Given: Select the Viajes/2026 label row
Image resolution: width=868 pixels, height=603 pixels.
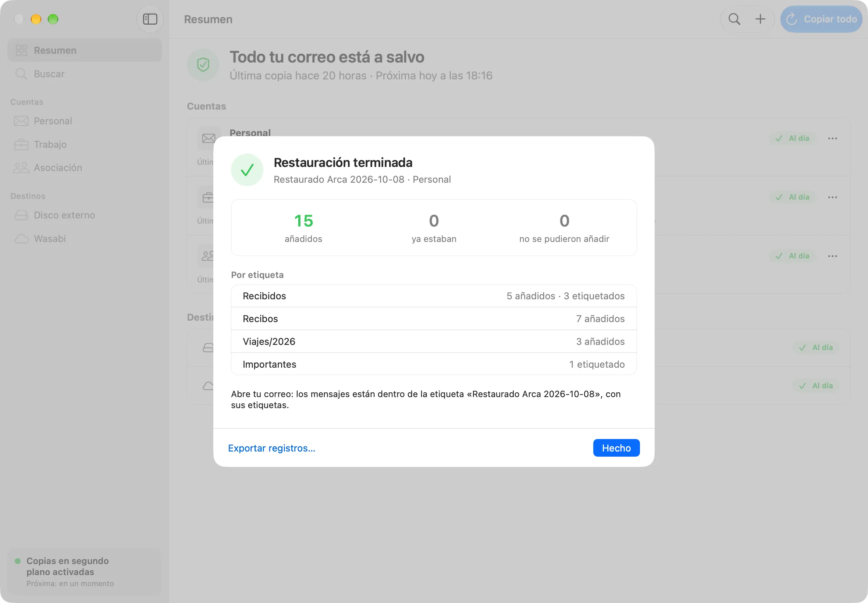Looking at the screenshot, I should pyautogui.click(x=434, y=342).
